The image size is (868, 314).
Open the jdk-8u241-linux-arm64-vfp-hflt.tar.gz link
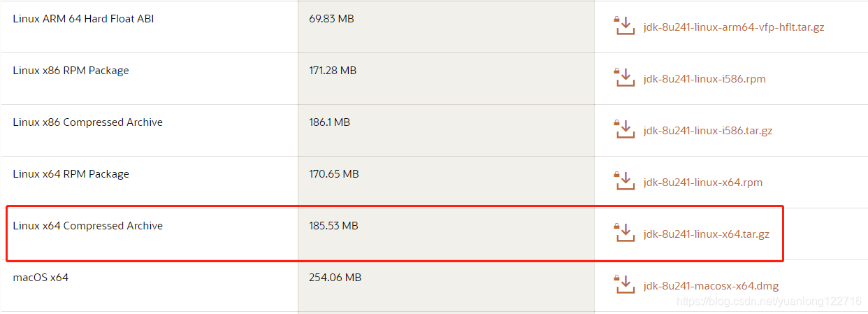point(733,27)
